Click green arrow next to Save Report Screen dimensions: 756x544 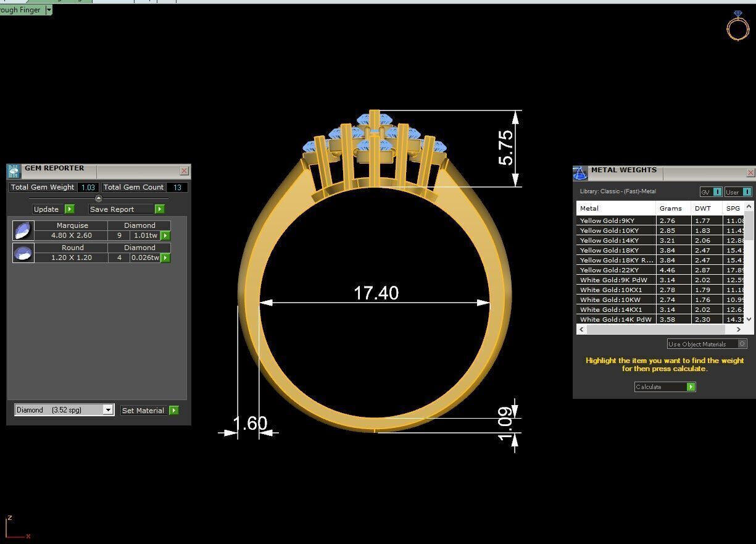pos(160,209)
